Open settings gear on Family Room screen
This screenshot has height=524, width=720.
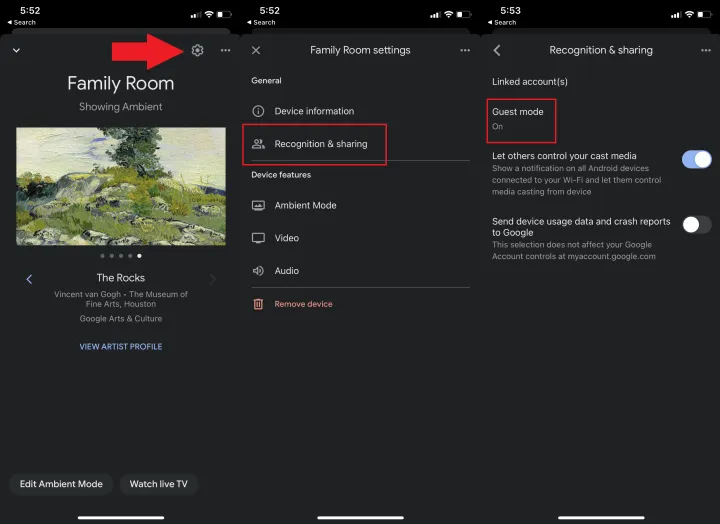coord(197,50)
